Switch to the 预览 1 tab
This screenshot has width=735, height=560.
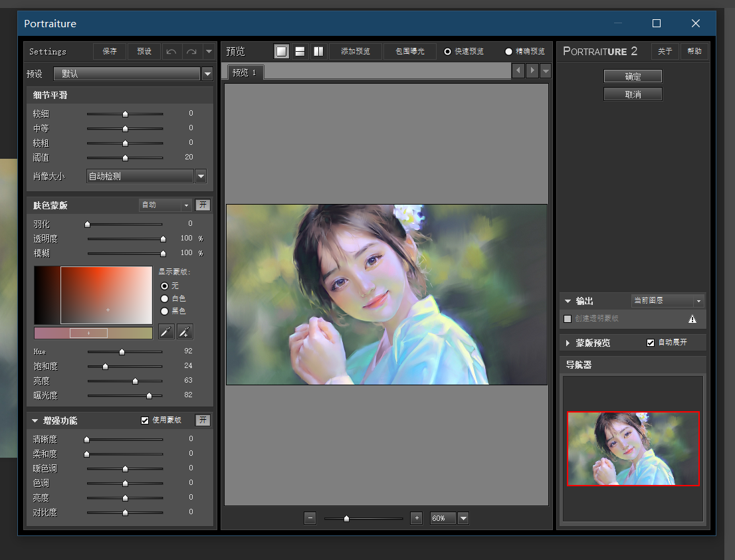click(x=244, y=72)
